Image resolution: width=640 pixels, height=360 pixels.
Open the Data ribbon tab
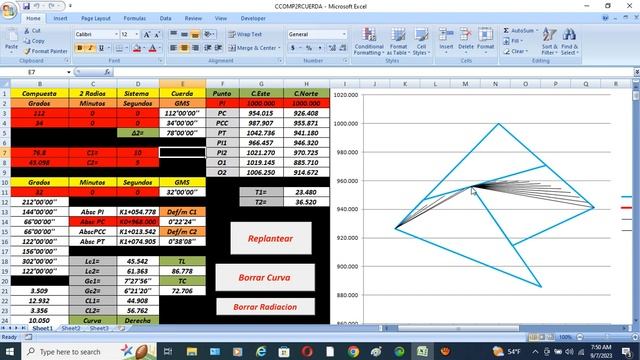(165, 18)
